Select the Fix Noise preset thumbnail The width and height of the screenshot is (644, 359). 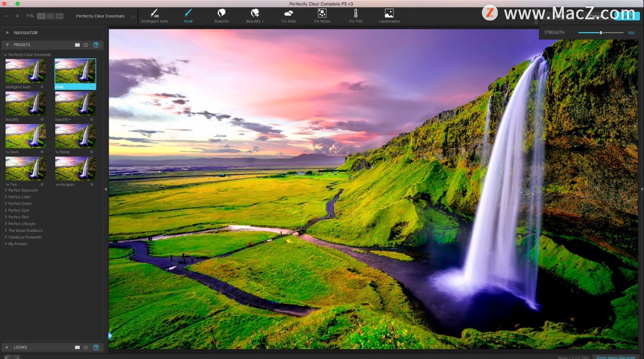coord(75,136)
